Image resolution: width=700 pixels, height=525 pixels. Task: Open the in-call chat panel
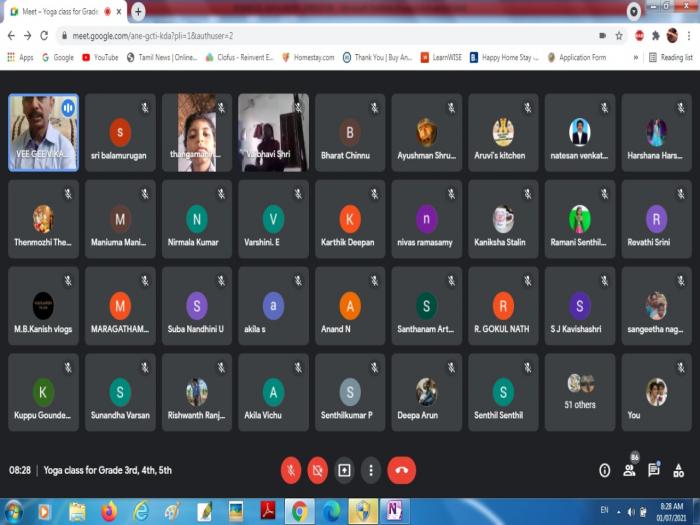click(654, 470)
